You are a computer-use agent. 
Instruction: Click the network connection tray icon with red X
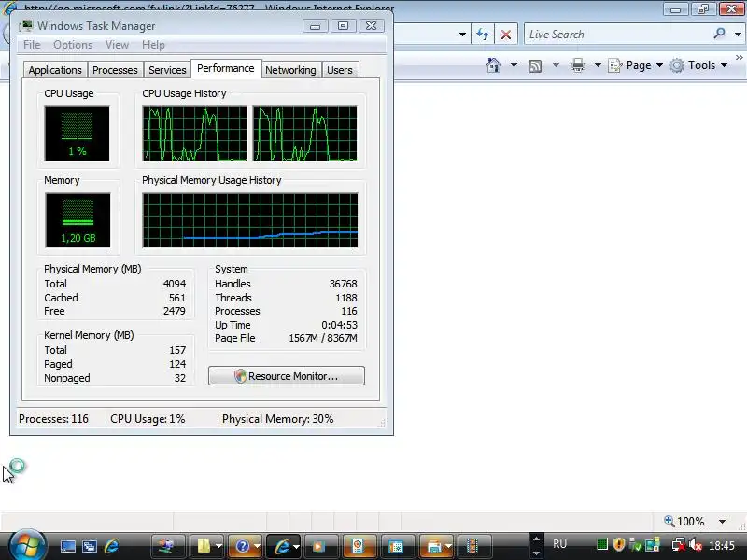click(x=679, y=545)
